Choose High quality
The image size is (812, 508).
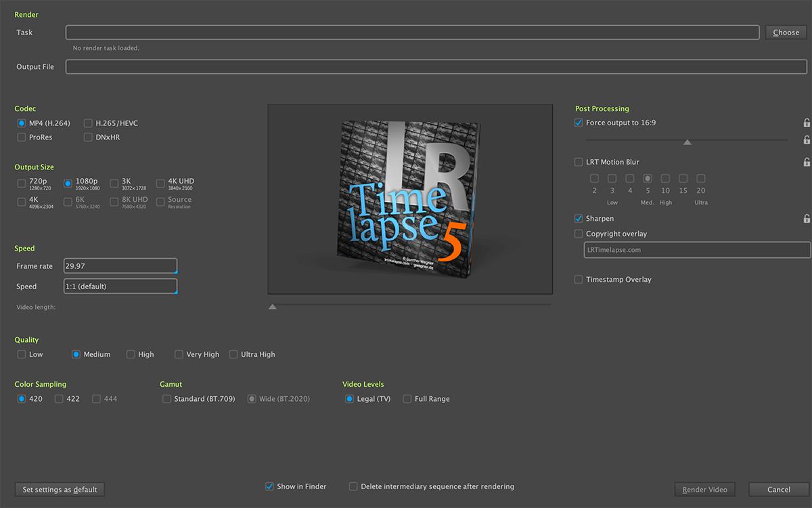131,354
